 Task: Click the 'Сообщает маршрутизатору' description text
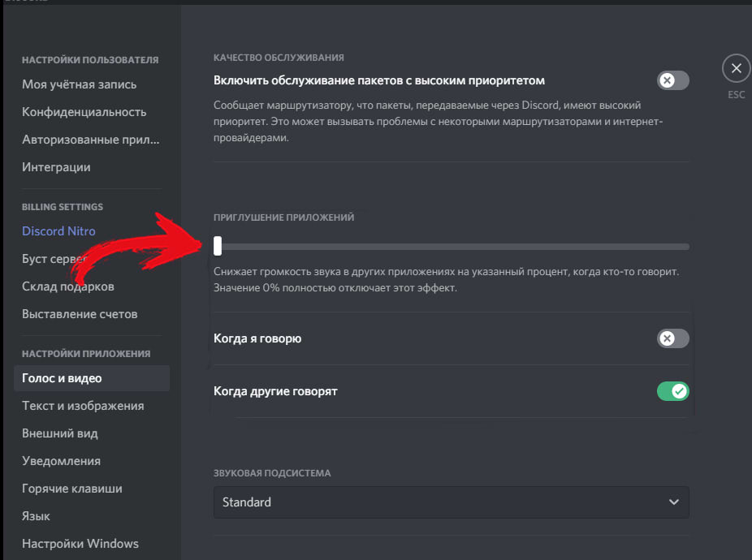[438, 121]
